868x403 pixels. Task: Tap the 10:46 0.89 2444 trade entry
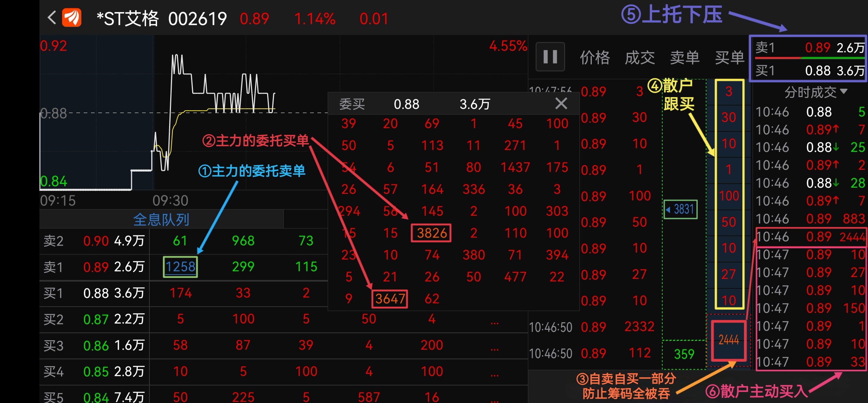811,237
